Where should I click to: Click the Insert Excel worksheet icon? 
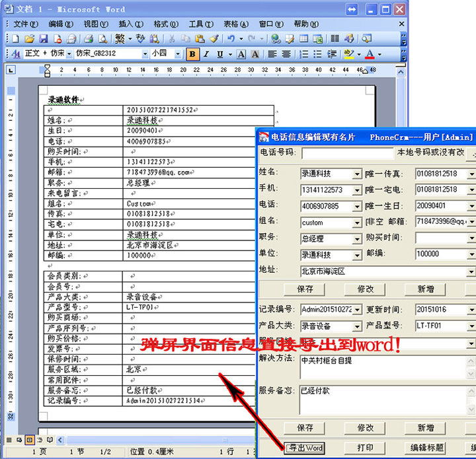point(317,39)
